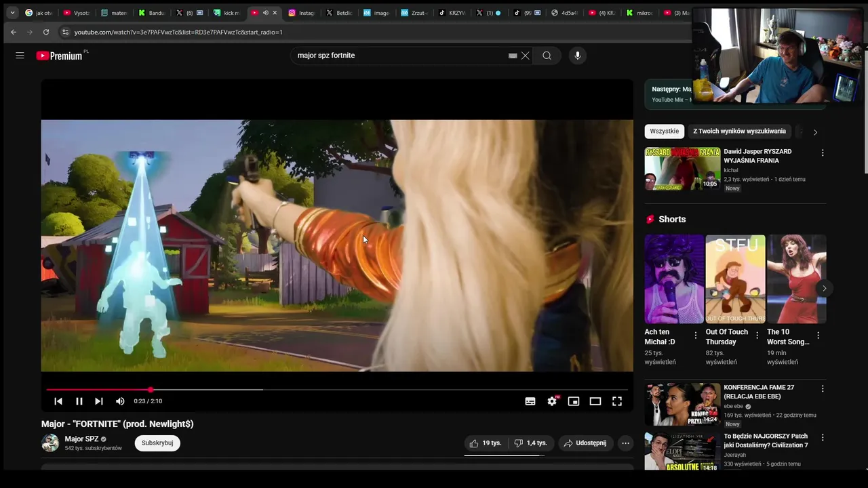Click the red playhead scrubber dot
The height and width of the screenshot is (488, 868).
[151, 390]
